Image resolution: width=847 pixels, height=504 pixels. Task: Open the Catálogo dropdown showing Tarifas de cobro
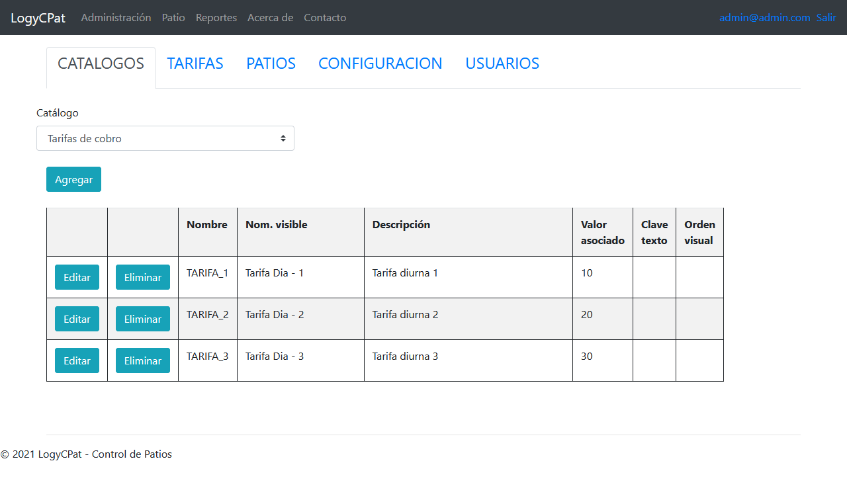pos(165,138)
